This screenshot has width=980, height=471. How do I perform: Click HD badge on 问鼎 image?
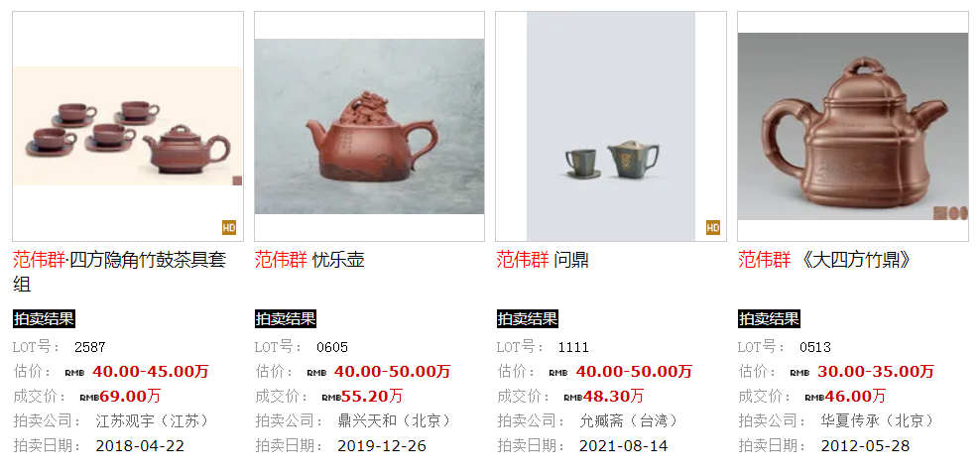(x=713, y=227)
